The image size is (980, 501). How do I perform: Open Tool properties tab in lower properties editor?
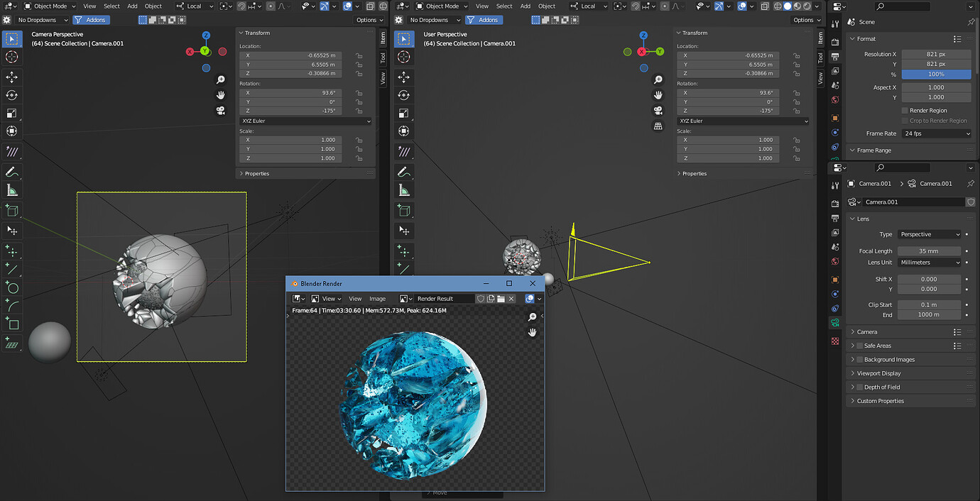coord(835,185)
